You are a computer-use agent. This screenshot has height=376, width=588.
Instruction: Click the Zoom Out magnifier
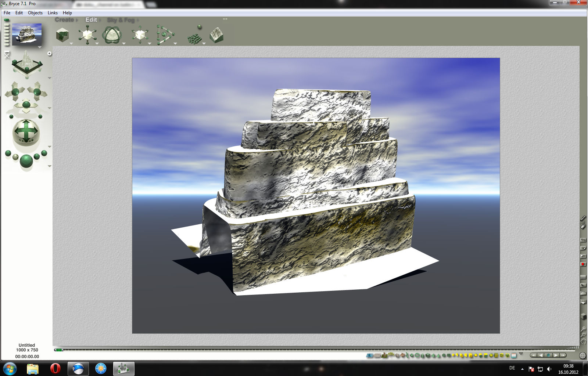pyautogui.click(x=583, y=335)
